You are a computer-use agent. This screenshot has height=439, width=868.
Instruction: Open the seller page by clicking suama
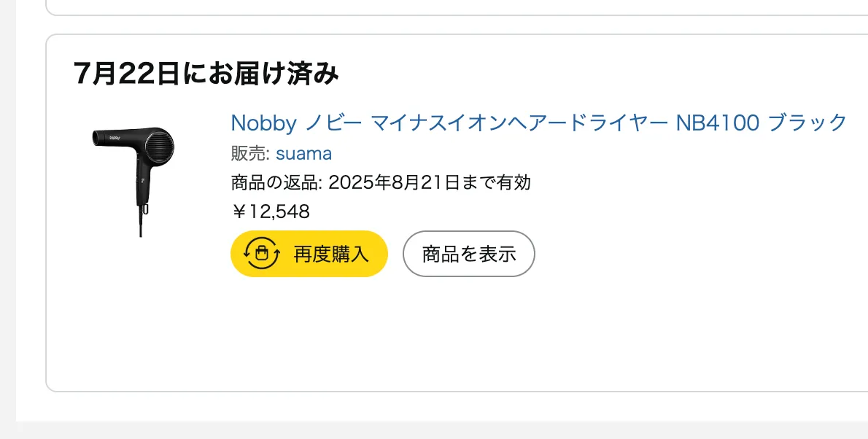[x=304, y=153]
